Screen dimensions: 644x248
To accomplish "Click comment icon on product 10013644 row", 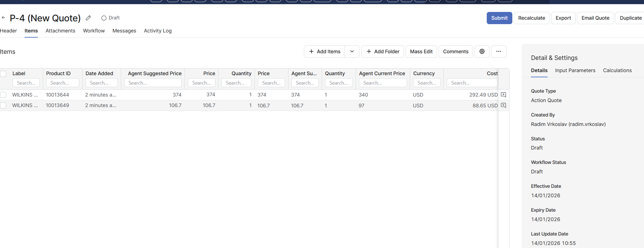I will coord(503,95).
